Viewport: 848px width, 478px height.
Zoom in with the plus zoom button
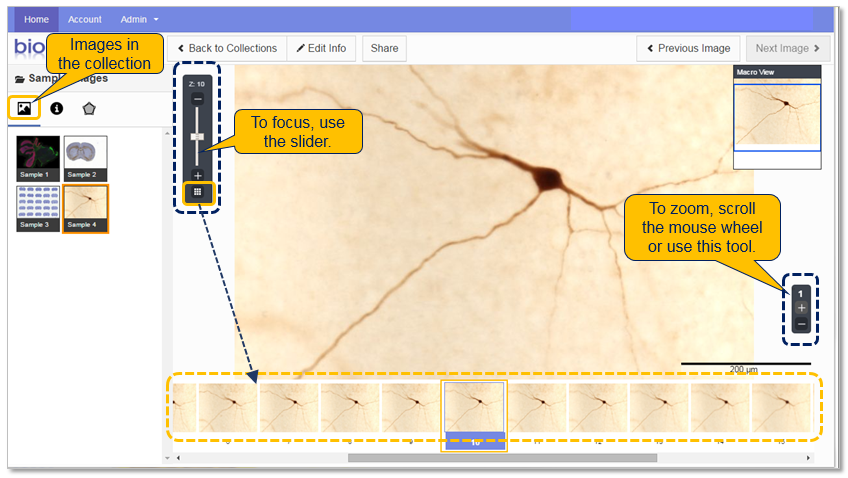pyautogui.click(x=801, y=308)
